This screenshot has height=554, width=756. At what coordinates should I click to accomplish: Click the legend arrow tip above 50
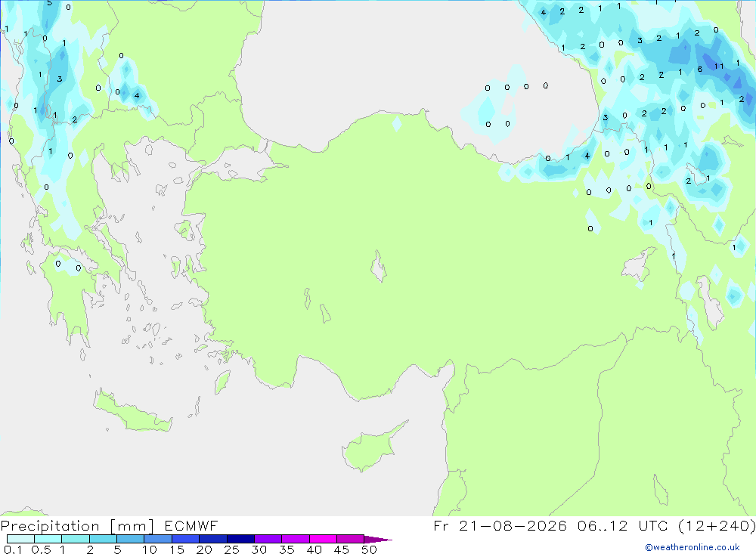(378, 539)
